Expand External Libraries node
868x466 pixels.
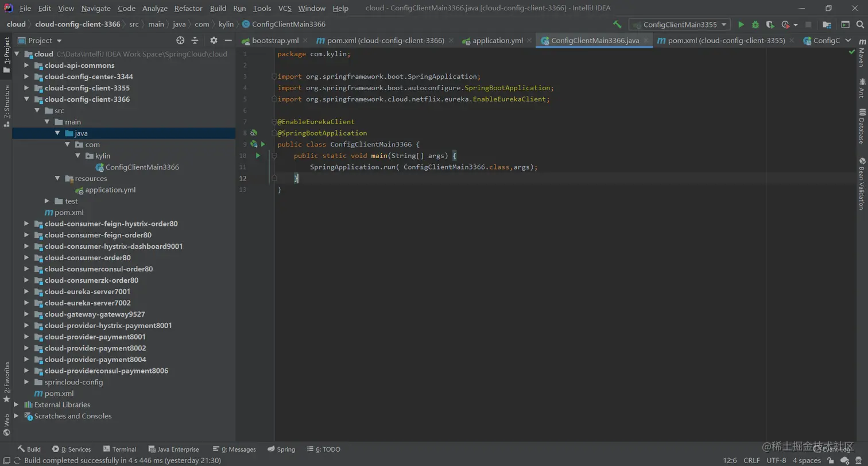16,405
